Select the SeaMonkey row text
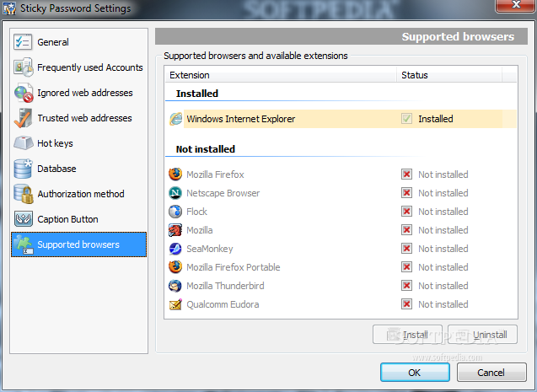The width and height of the screenshot is (537, 392). 210,249
